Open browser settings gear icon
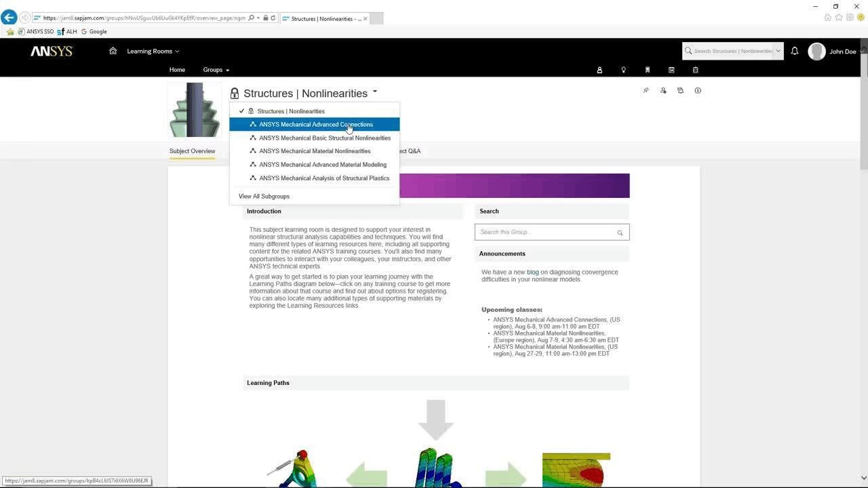 [x=850, y=18]
